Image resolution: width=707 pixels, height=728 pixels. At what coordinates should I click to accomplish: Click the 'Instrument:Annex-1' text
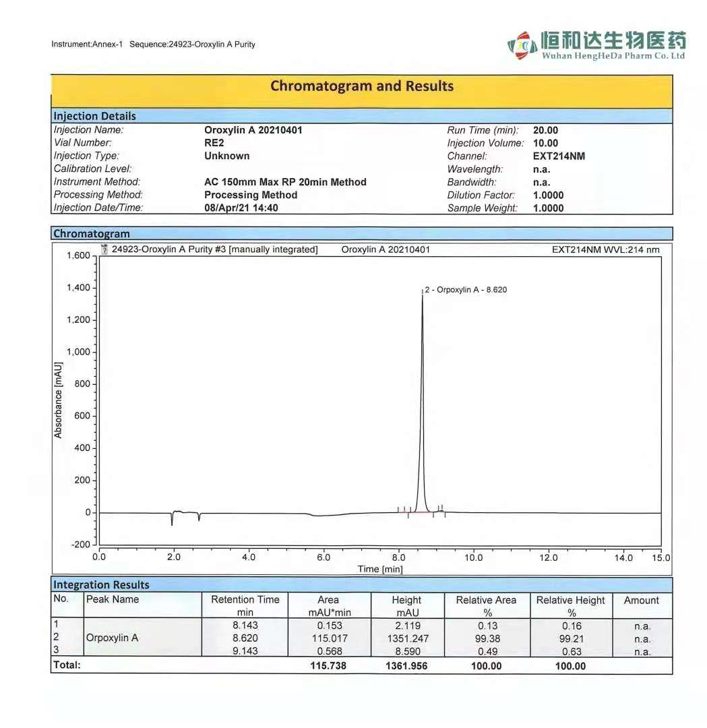click(x=87, y=44)
